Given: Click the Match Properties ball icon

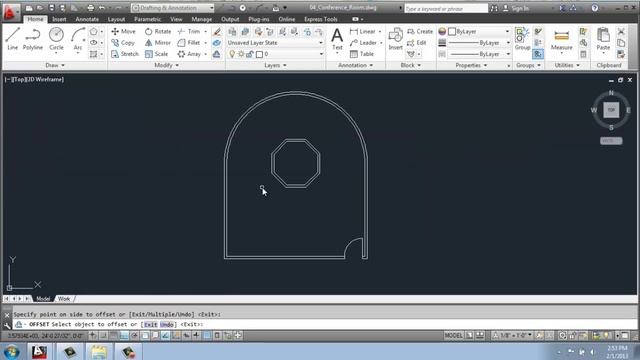Looking at the screenshot, I should (x=442, y=31).
